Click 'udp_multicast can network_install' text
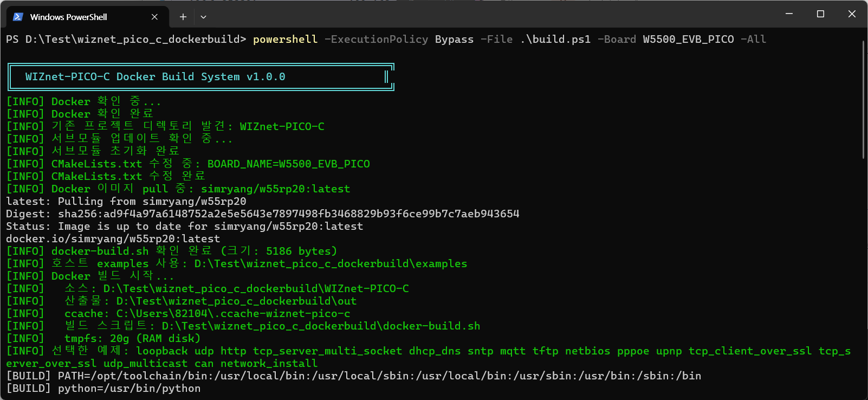 point(210,364)
